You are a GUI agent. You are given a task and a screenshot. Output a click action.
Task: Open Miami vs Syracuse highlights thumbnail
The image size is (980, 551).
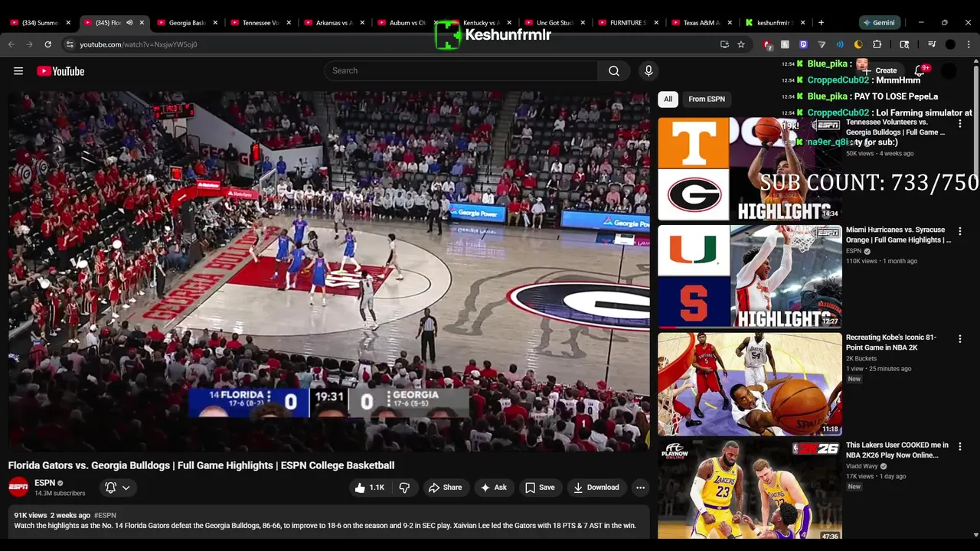tap(750, 276)
